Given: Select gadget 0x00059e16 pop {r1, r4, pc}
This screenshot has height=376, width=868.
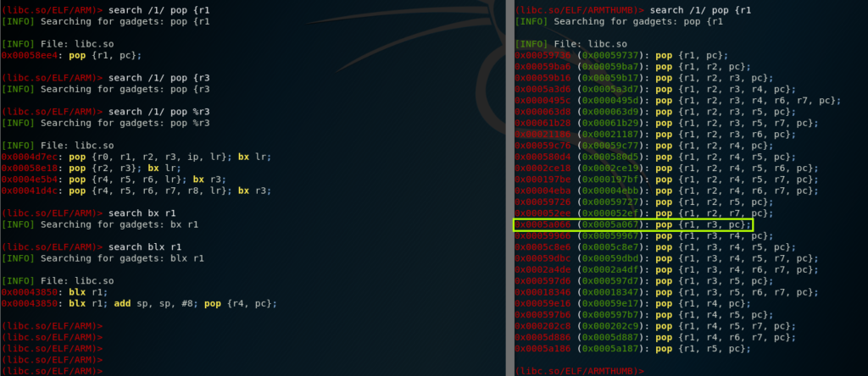Looking at the screenshot, I should point(632,303).
